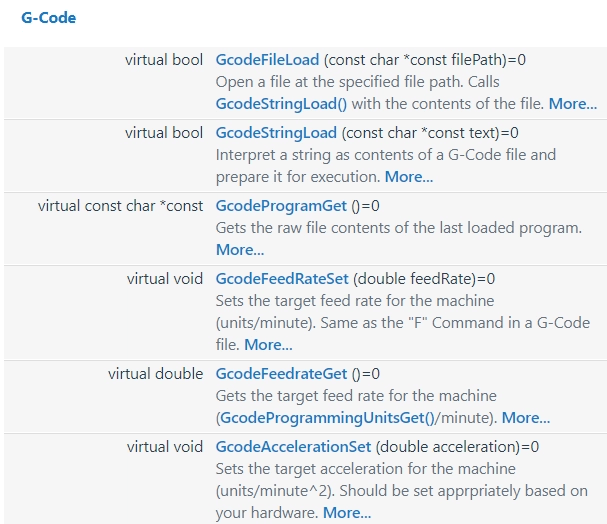This screenshot has height=524, width=607.
Task: Open the GcodeAccelerationSet function link
Action: click(293, 447)
